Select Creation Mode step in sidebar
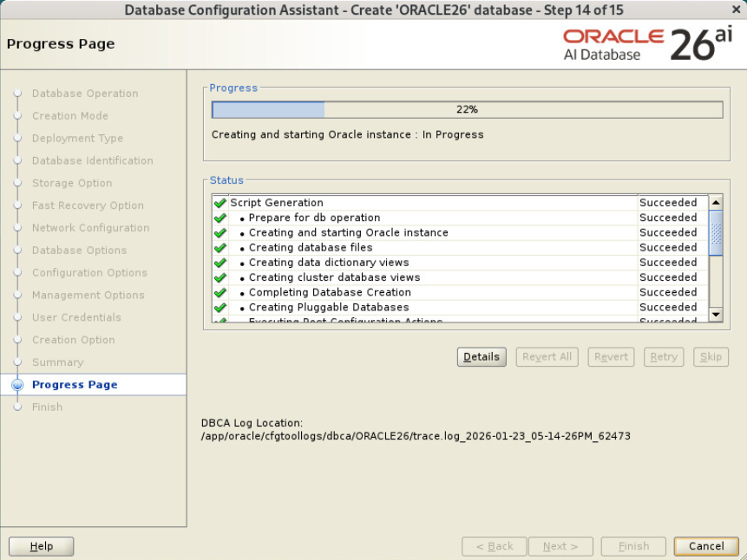The height and width of the screenshot is (560, 747). [70, 115]
